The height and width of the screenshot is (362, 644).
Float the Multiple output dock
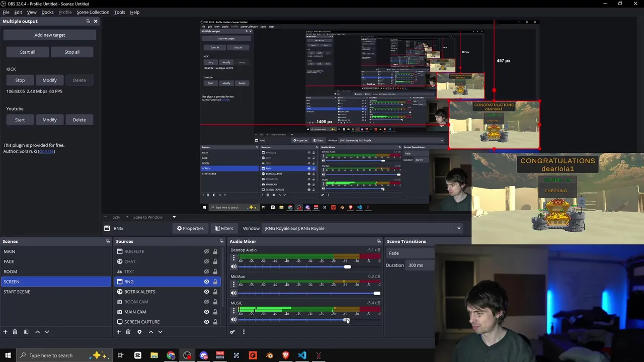point(88,21)
